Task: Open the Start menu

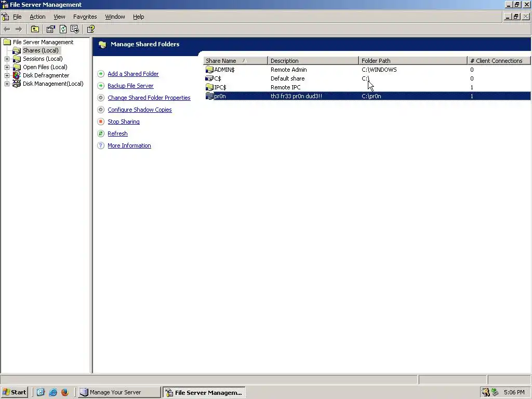Action: (14, 392)
